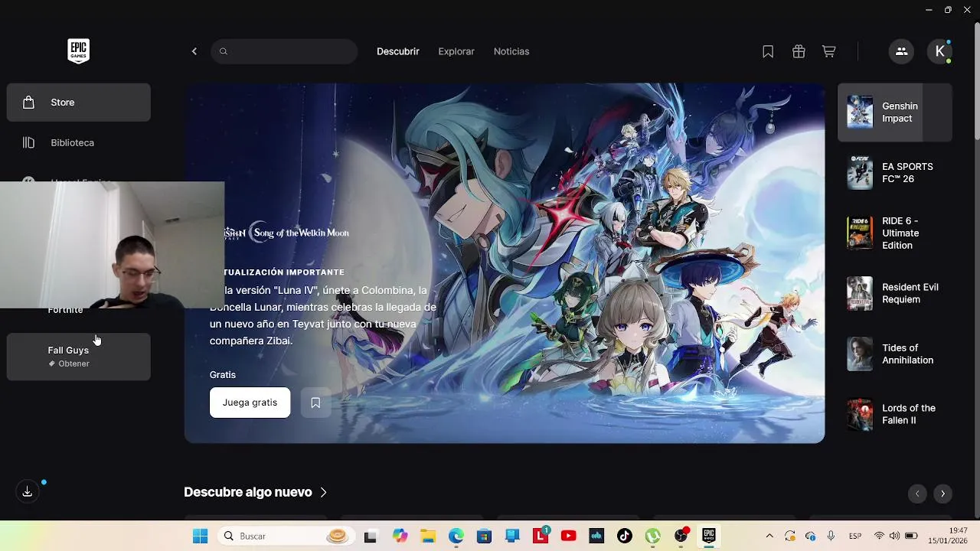Click the Store bag icon
This screenshot has width=980, height=551.
click(28, 103)
